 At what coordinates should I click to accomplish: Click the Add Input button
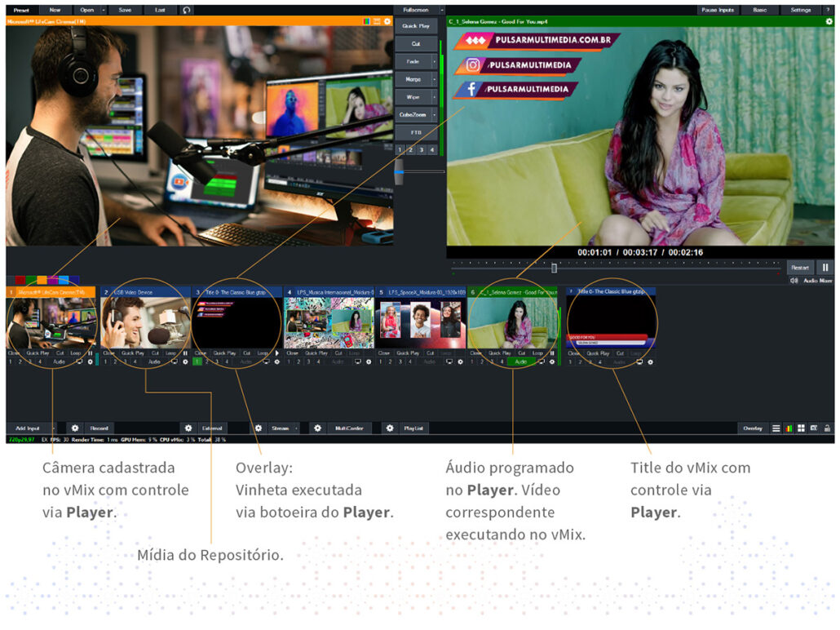pos(29,428)
